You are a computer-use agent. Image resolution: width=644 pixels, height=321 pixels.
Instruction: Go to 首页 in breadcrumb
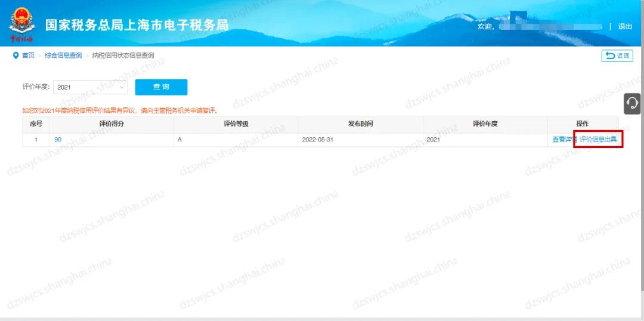(29, 55)
